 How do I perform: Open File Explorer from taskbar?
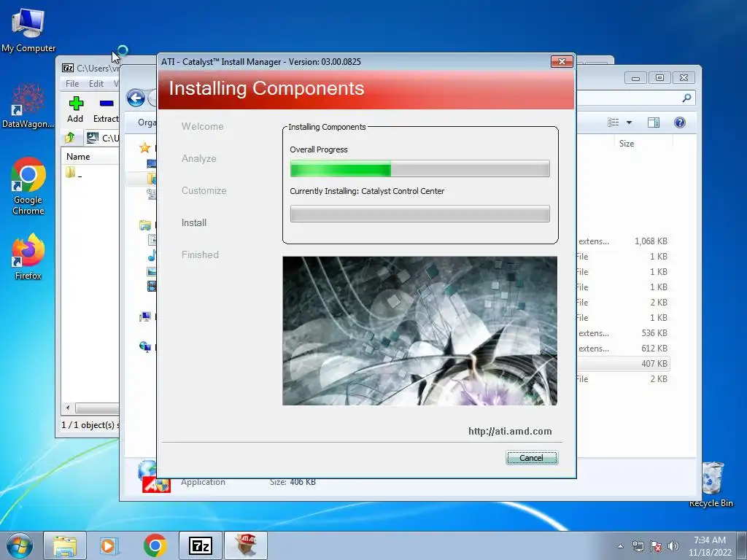(65, 545)
